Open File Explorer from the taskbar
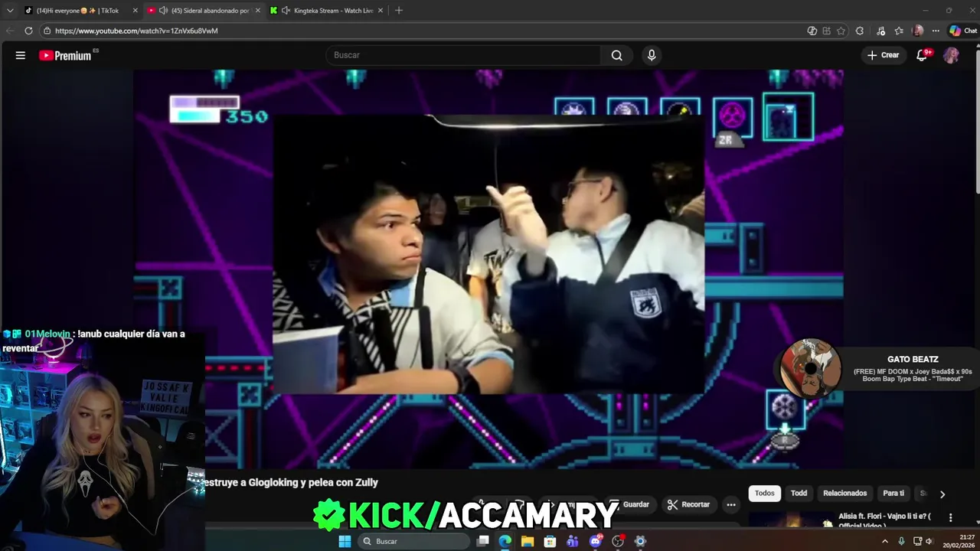Screen dimensions: 980x551 (x=528, y=541)
